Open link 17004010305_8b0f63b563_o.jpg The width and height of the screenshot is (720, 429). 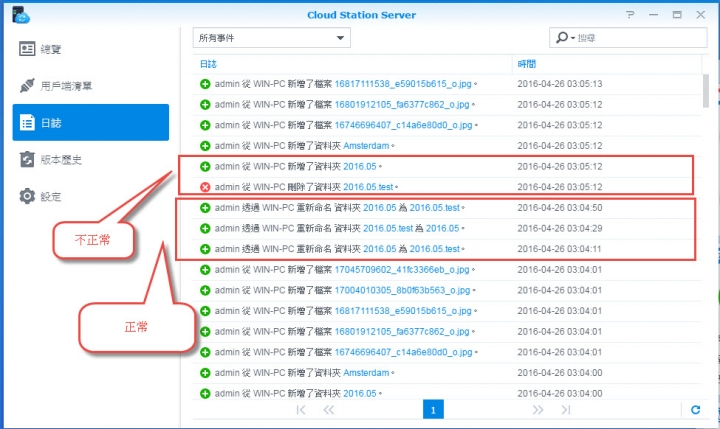click(402, 290)
